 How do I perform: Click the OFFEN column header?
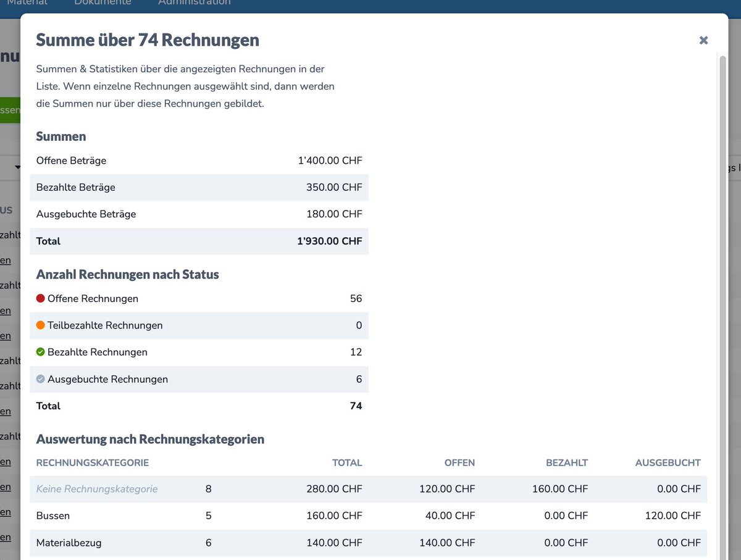[459, 462]
